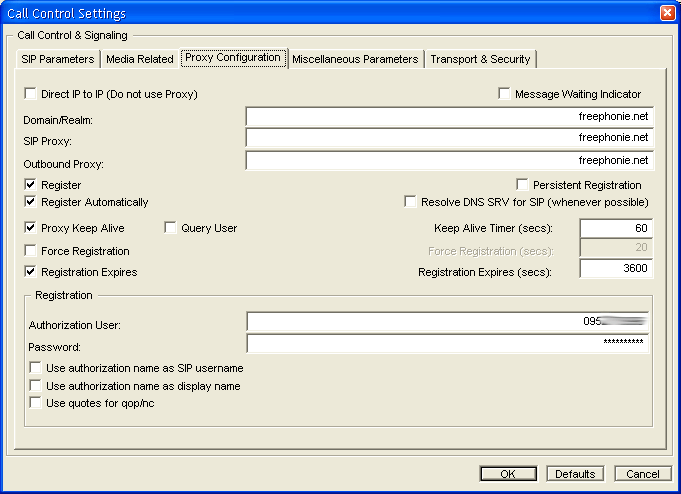Open the Media Related tab
The image size is (681, 494).
coord(139,59)
